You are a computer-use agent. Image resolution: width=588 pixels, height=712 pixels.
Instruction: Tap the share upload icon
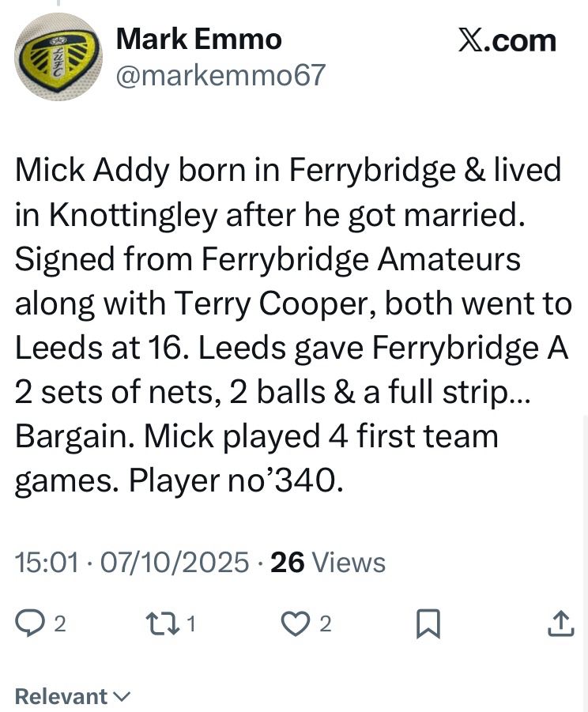pos(560,624)
